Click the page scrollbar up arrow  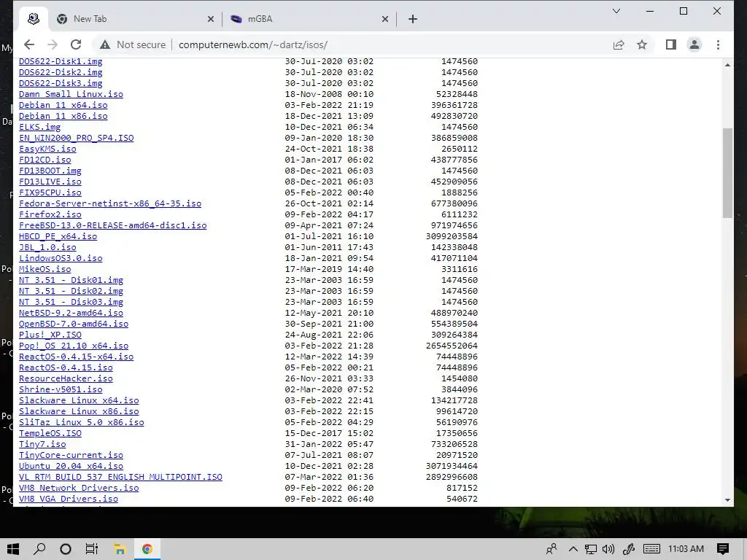727,65
